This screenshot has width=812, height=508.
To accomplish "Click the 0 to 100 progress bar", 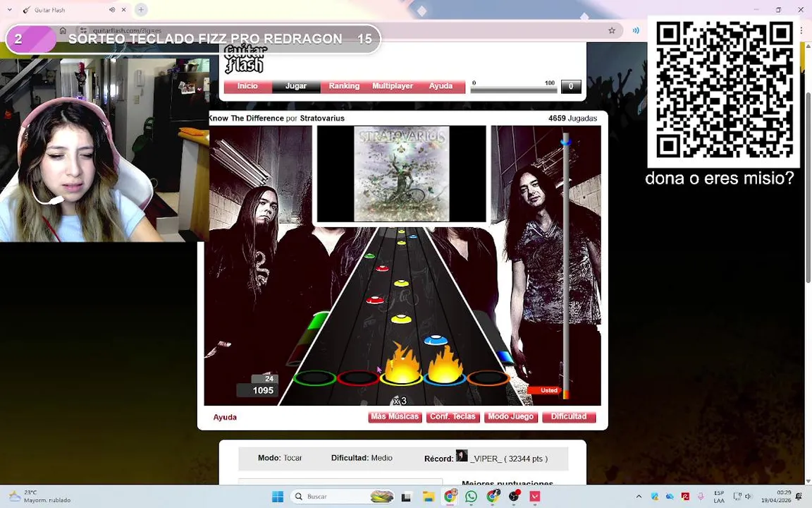I will [513, 90].
